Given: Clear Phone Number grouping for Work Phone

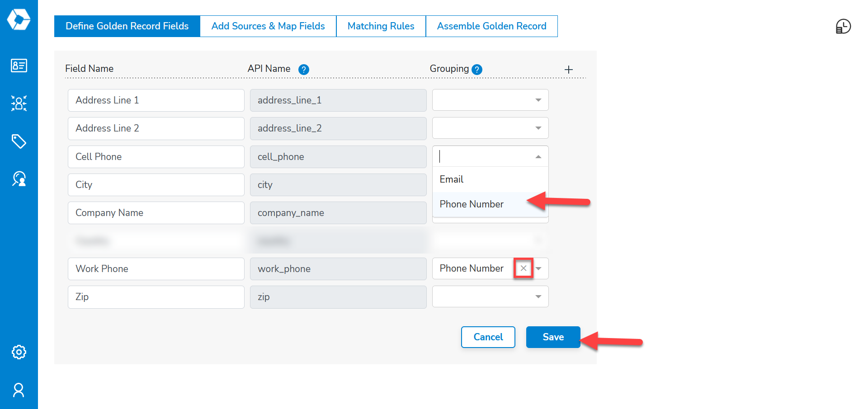Looking at the screenshot, I should [523, 268].
